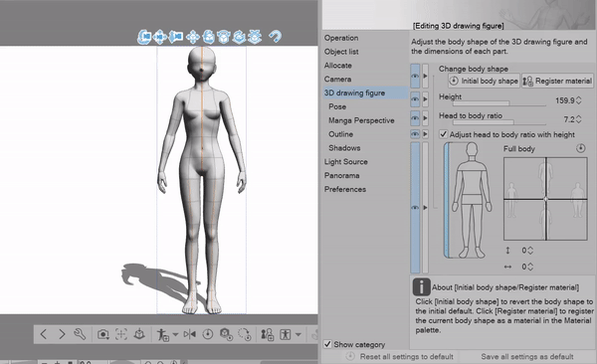The image size is (597, 364).
Task: Click the rotate camera movement icon
Action: pyautogui.click(x=144, y=37)
